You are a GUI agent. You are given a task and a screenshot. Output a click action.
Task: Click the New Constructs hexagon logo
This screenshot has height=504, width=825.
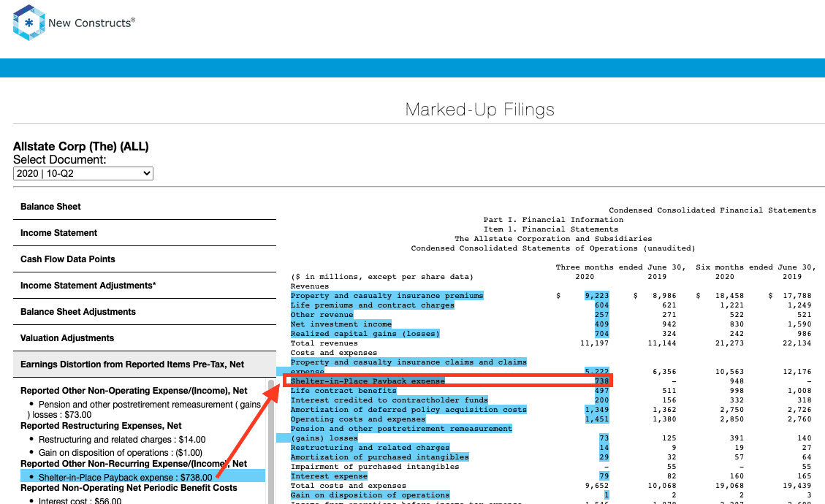pos(29,23)
